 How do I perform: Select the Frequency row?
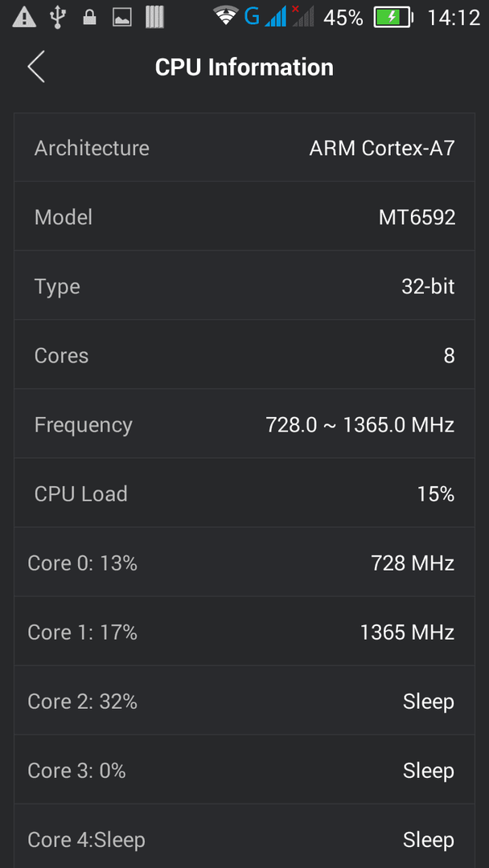[244, 424]
